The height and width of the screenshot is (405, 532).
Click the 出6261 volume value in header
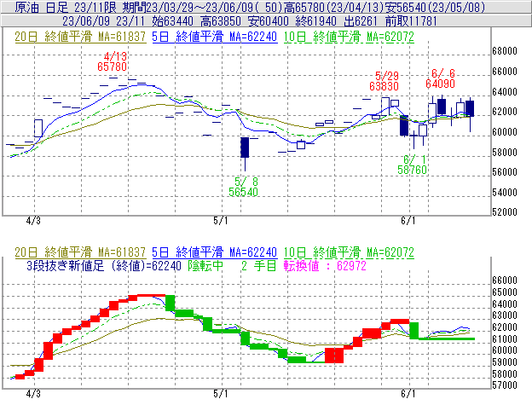tap(361, 21)
